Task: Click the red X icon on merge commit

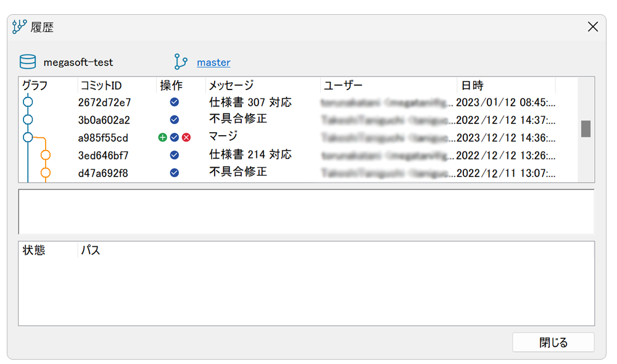Action: pyautogui.click(x=186, y=137)
